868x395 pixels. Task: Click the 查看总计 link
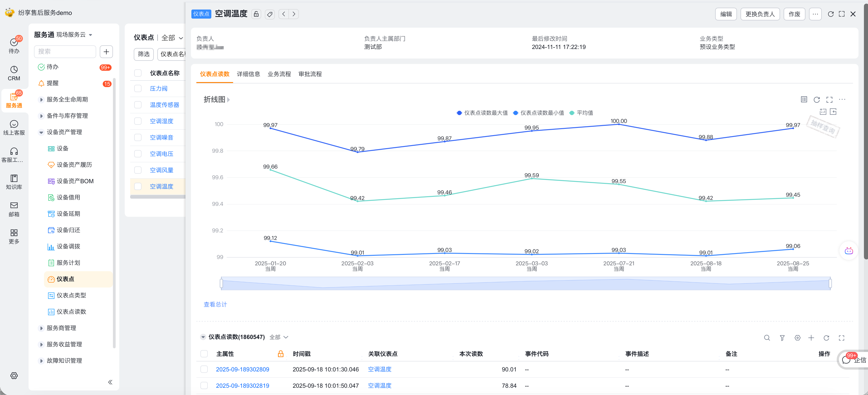tap(215, 304)
